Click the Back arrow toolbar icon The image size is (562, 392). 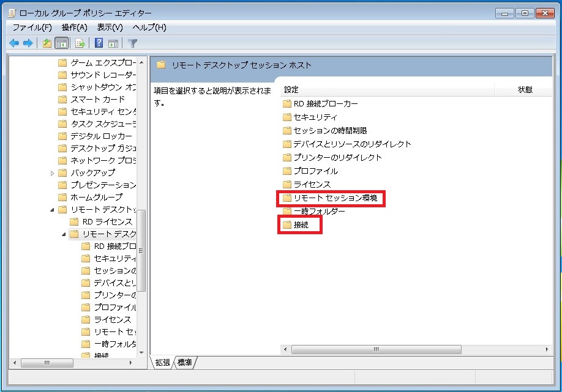14,43
